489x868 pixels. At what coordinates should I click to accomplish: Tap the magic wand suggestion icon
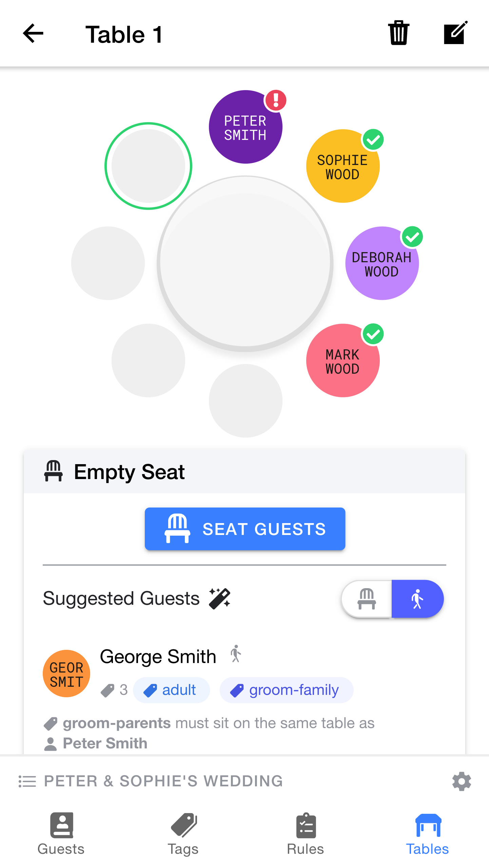220,599
